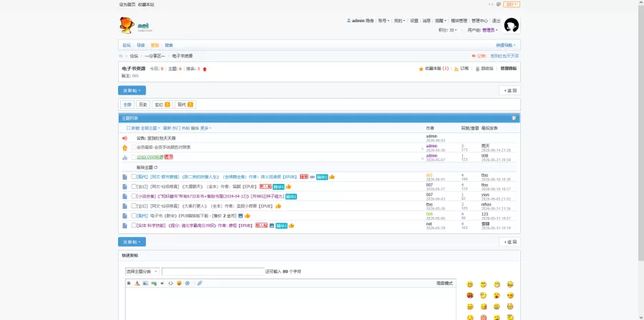The image size is (644, 320).
Task: Click the star icon to favorite this forum
Action: (421, 69)
